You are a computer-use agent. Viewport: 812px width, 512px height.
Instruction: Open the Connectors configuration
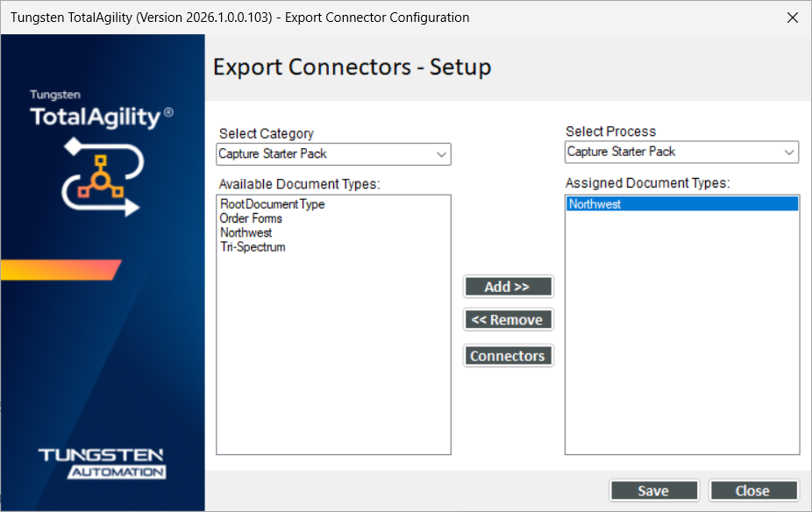[x=508, y=355]
